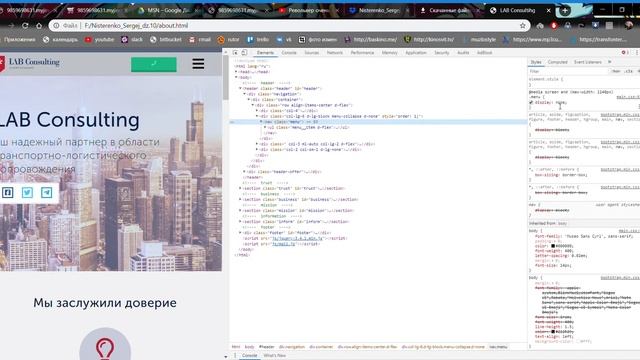Expand the div footer node
The height and width of the screenshot is (360, 640).
(240, 233)
